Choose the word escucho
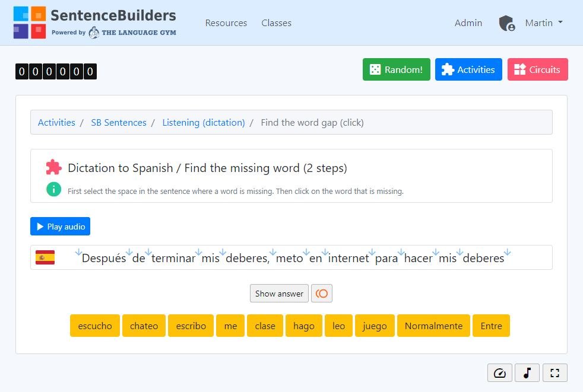 point(95,326)
